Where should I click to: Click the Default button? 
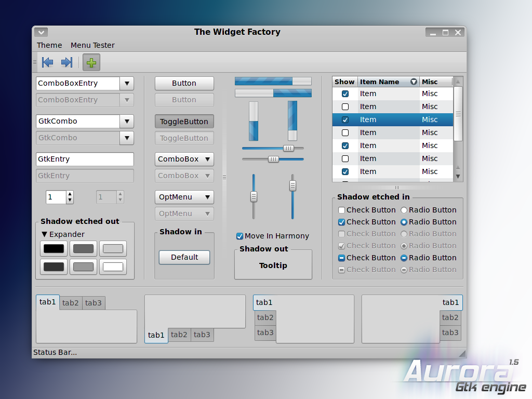coord(184,257)
